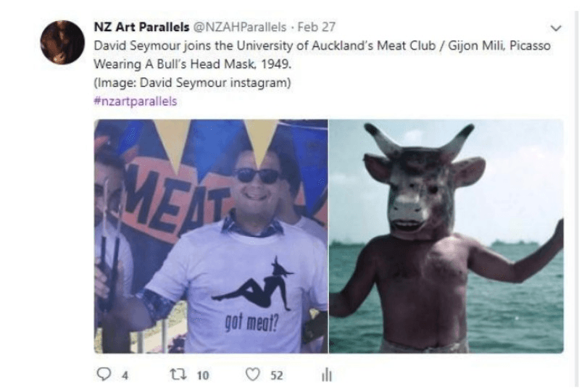Expand the tweet options chevron menu
This screenshot has width=587, height=392.
pyautogui.click(x=556, y=28)
